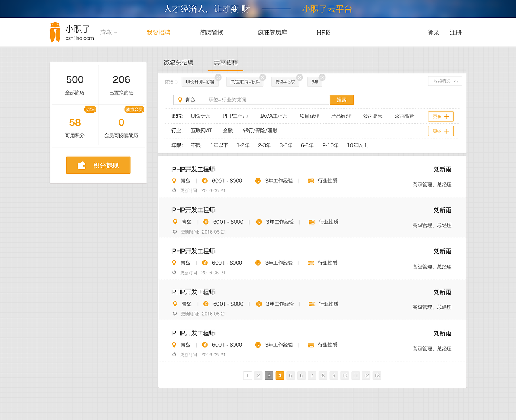Image resolution: width=516 pixels, height=420 pixels.
Task: Go to page 1
Action: point(248,375)
